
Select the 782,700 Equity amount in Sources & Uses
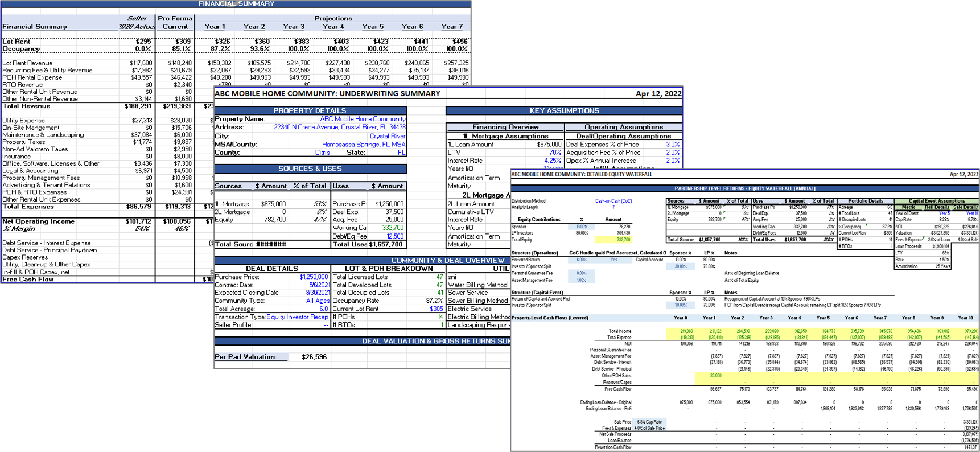point(275,220)
